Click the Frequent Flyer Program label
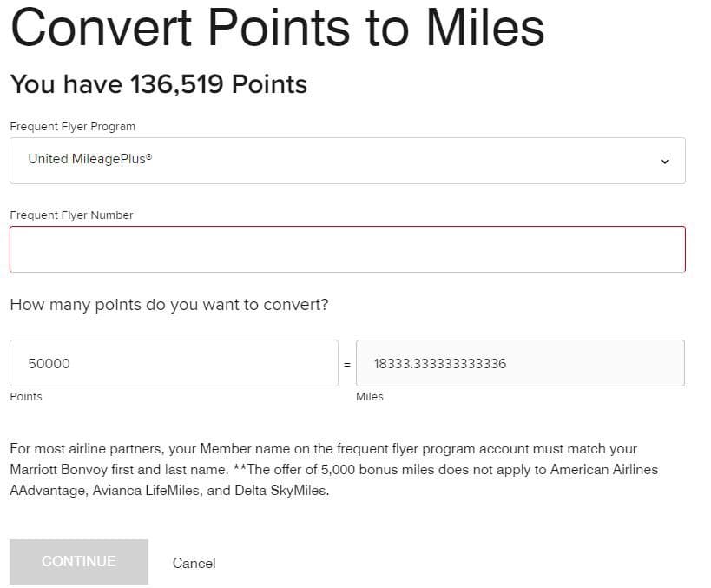 coord(72,126)
